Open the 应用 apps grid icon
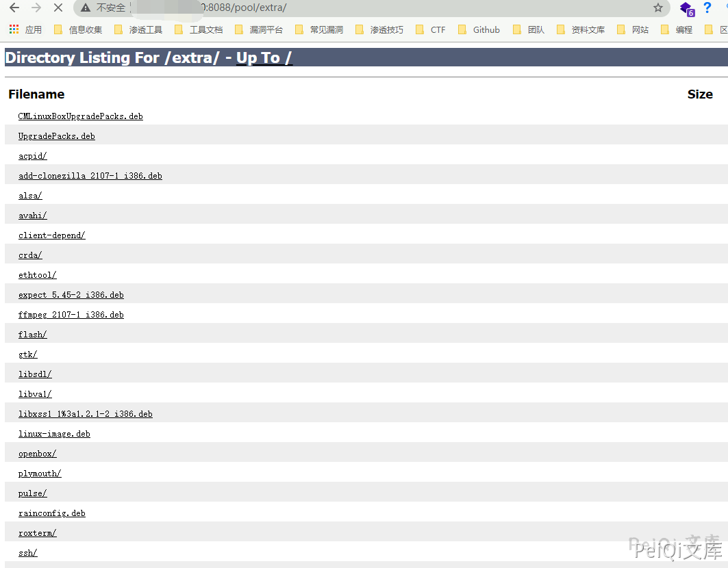This screenshot has height=568, width=728. [14, 29]
